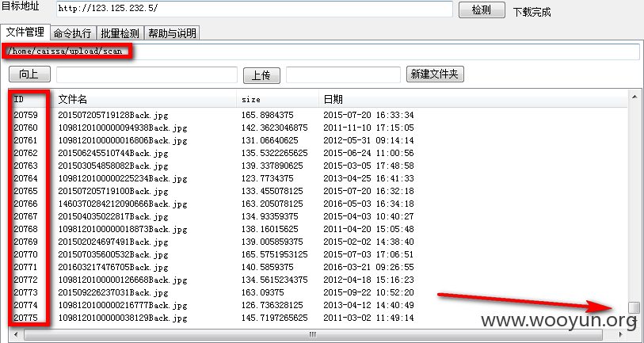Screen dimensions: 644x343
Task: Click ID cell 20766
Action: coord(25,204)
